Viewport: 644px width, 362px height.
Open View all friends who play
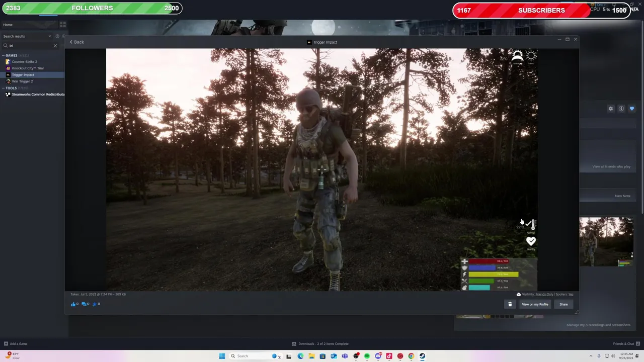[x=611, y=166]
